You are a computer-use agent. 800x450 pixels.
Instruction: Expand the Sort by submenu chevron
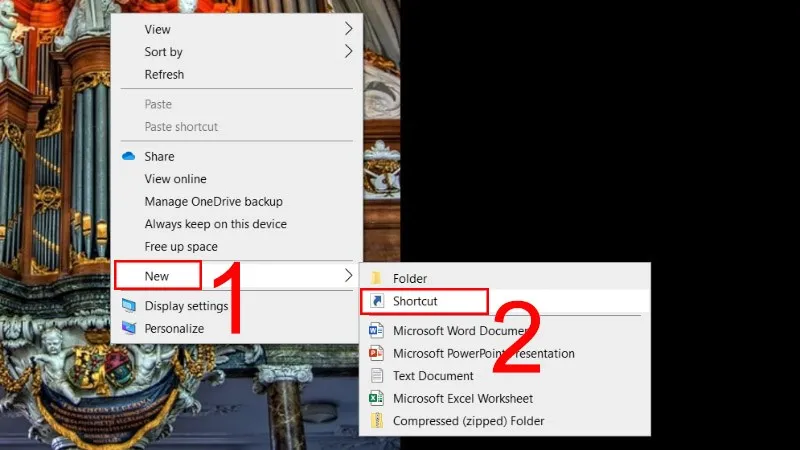[x=348, y=52]
